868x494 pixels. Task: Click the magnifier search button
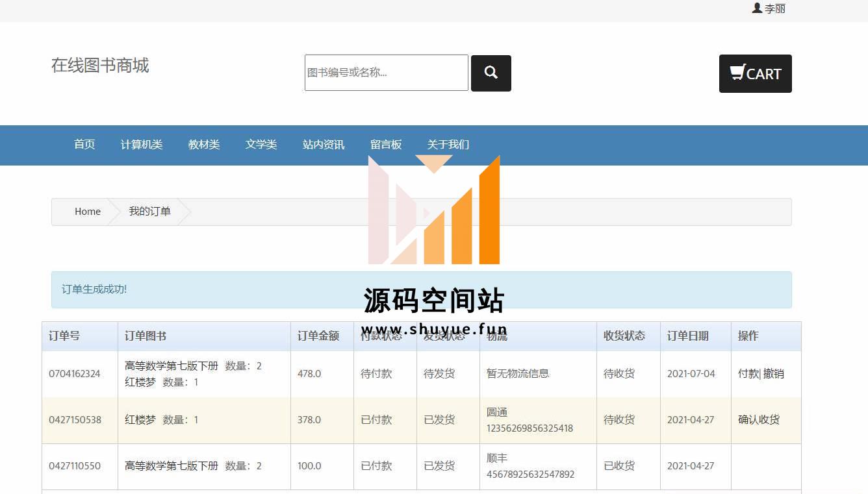tap(491, 73)
